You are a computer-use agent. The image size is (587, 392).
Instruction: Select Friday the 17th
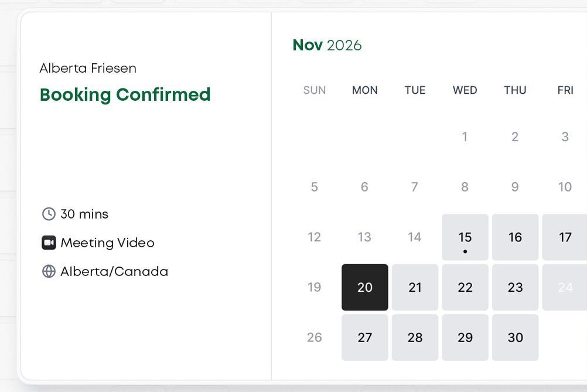pos(565,237)
